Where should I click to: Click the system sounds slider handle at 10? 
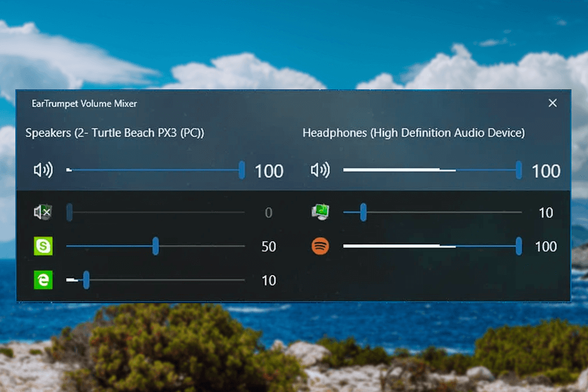(x=363, y=213)
